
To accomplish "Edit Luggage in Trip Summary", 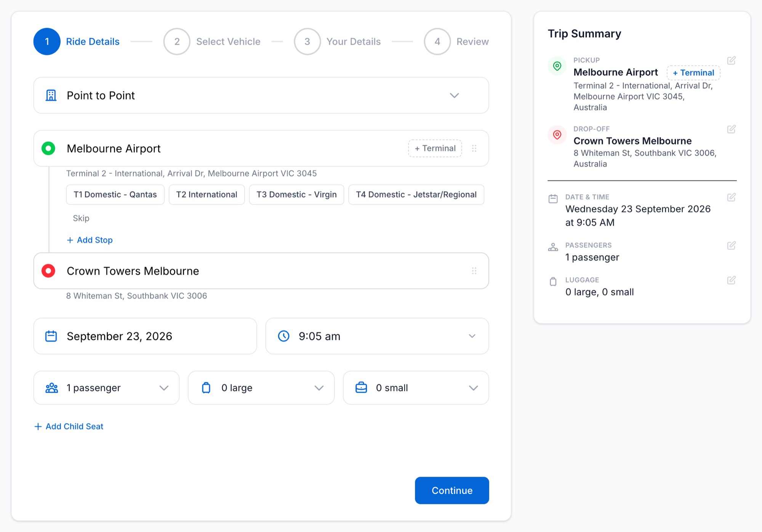I will click(x=731, y=280).
